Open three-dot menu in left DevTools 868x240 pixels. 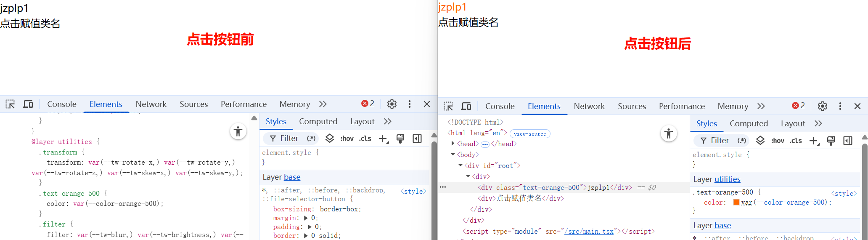pos(410,104)
